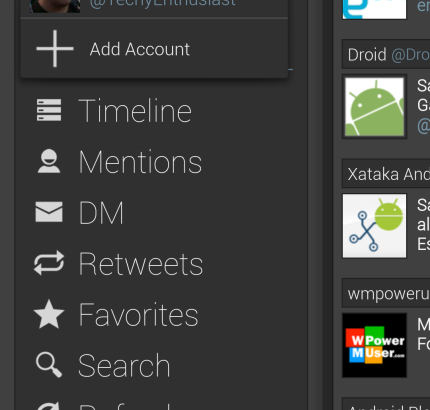Image resolution: width=430 pixels, height=410 pixels.
Task: Click the Droid Android robot avatar
Action: click(374, 107)
